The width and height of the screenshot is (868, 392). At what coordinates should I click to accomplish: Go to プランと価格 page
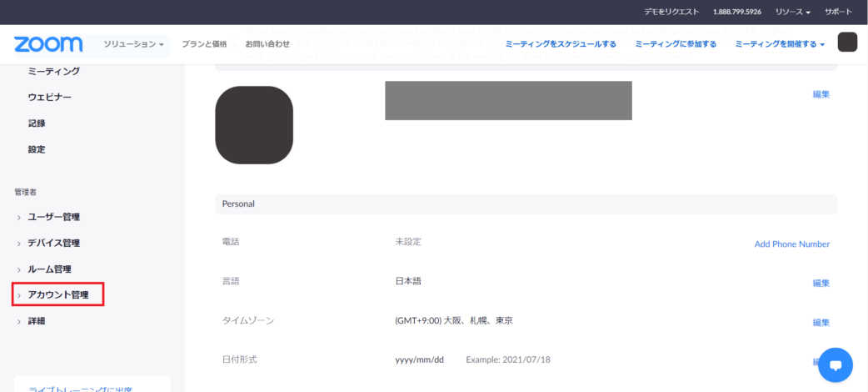click(x=204, y=43)
